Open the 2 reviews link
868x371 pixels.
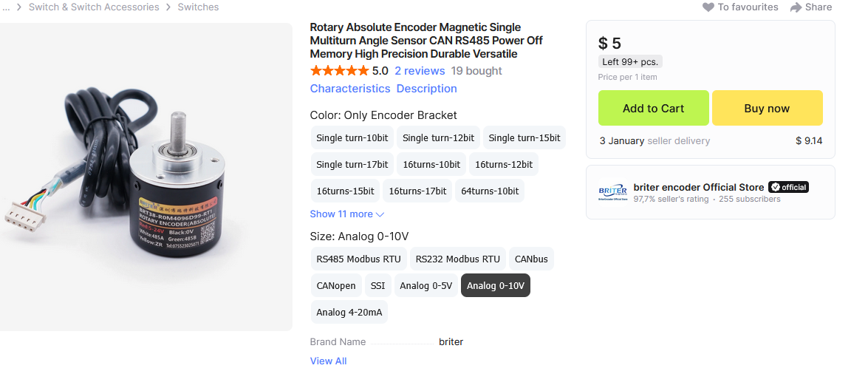point(420,71)
